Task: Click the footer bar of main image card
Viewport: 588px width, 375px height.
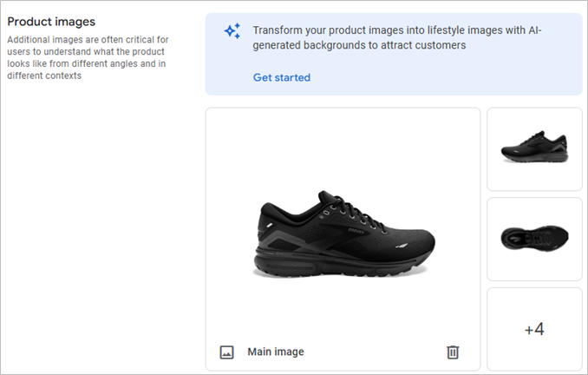Action: point(364,352)
